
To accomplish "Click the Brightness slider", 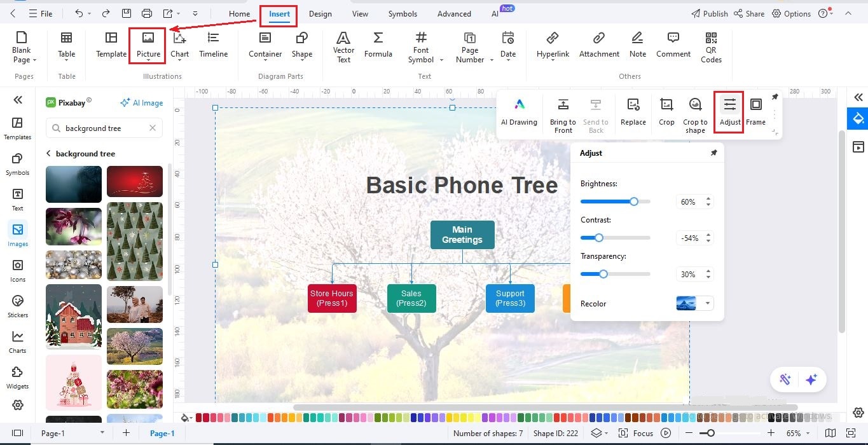I will point(615,202).
